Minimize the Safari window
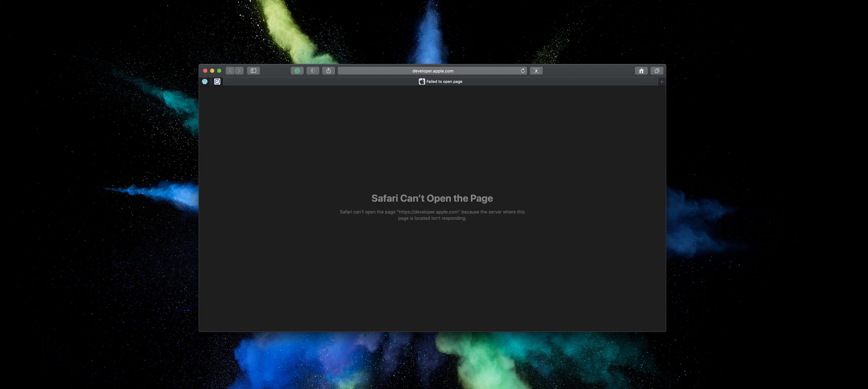The image size is (868, 389). [x=212, y=71]
